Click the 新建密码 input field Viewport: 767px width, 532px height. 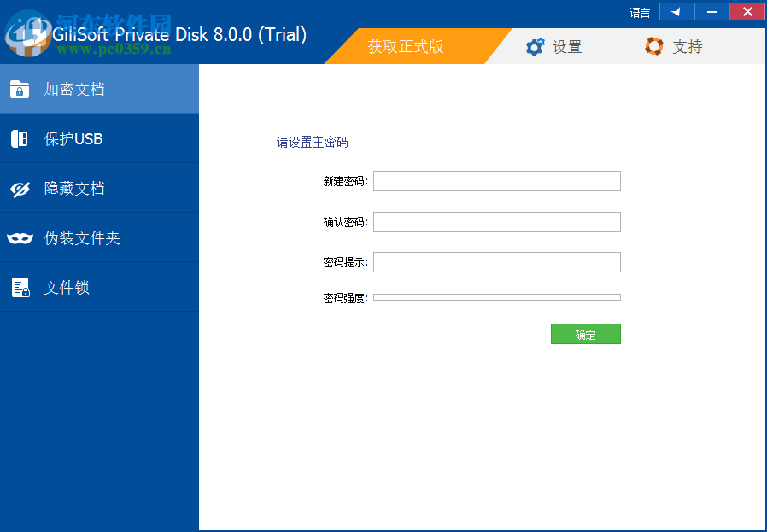[x=497, y=181]
